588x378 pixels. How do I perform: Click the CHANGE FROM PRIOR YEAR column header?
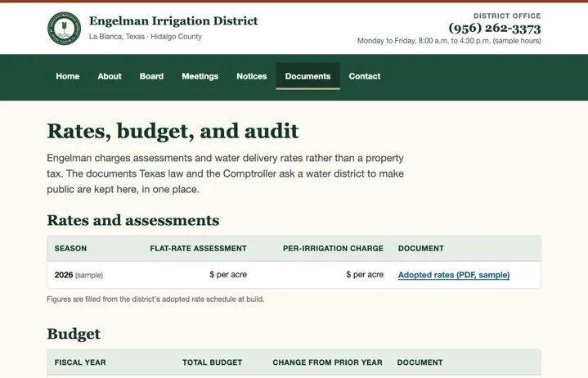coord(327,362)
